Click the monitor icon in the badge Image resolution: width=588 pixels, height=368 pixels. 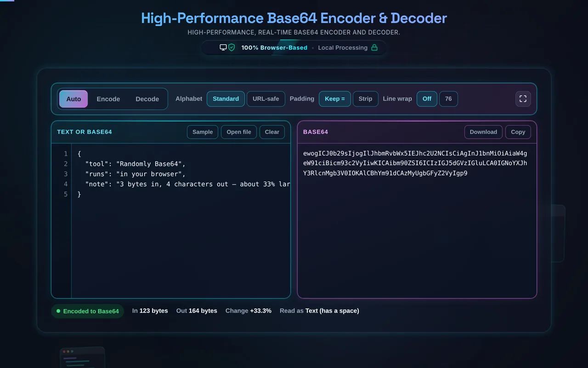tap(223, 47)
